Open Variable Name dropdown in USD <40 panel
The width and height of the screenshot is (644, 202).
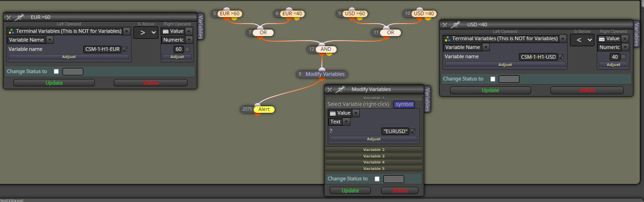click(x=486, y=47)
